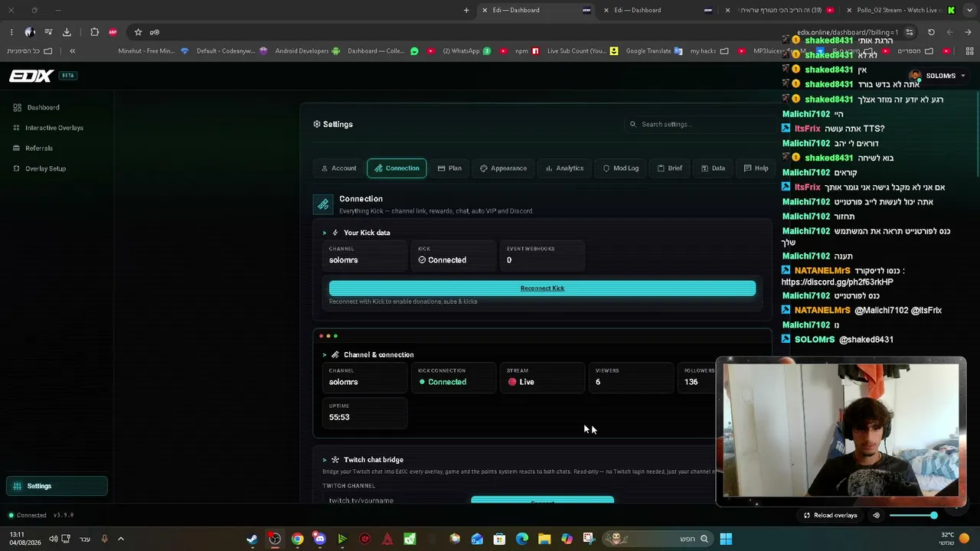Screen dimensions: 980x551
Task: Collapse the Twitch chat bridge section
Action: pyautogui.click(x=324, y=460)
